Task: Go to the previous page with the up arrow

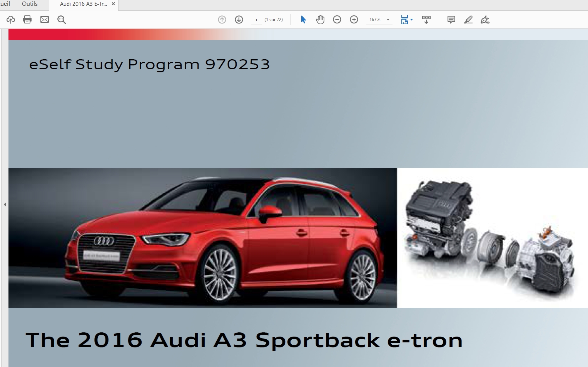Action: click(222, 20)
